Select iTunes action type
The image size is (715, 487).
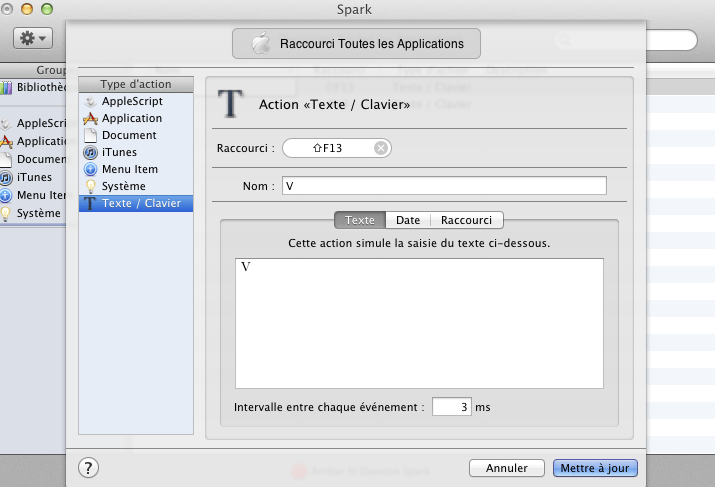(x=136, y=152)
